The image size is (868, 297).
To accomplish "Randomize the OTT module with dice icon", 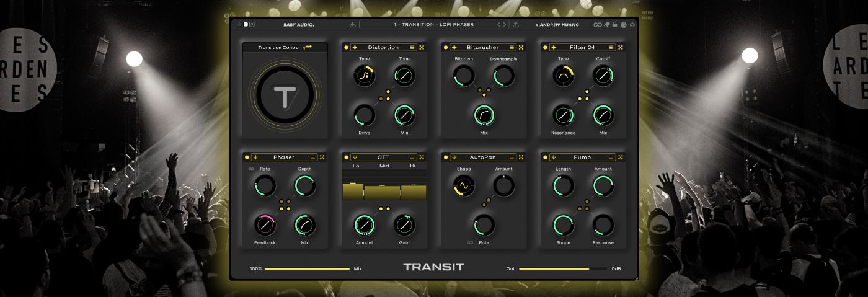I will 422,157.
